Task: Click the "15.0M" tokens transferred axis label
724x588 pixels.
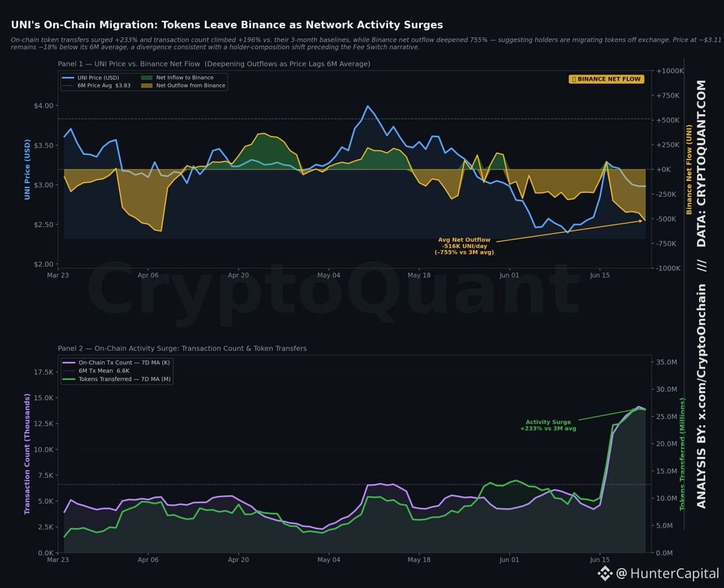Action: [x=667, y=471]
